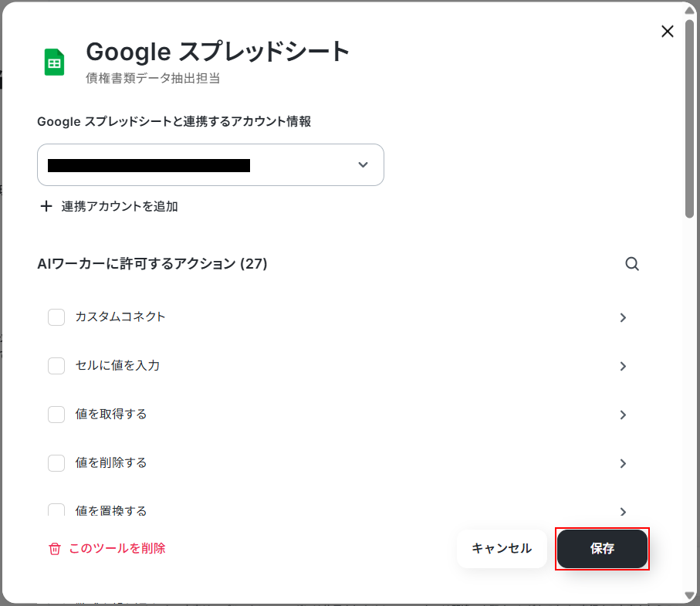Image resolution: width=700 pixels, height=606 pixels.
Task: Tick the 値を取得する checkbox
Action: [56, 415]
